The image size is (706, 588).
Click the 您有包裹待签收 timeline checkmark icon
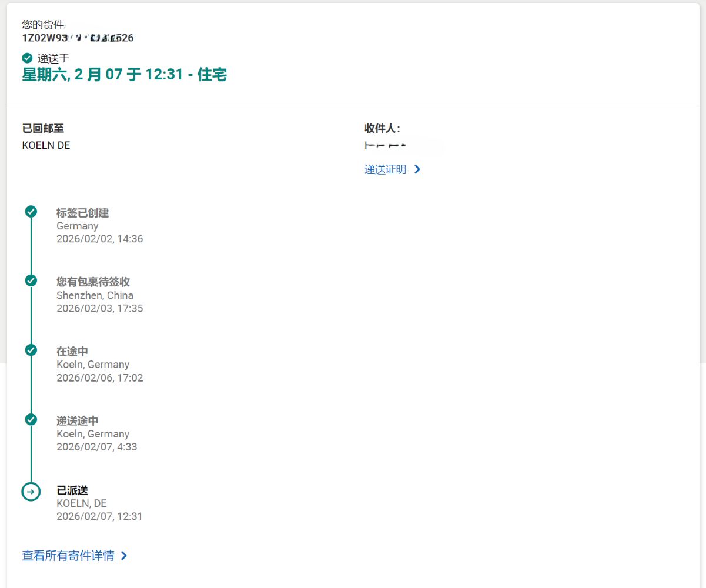click(31, 280)
